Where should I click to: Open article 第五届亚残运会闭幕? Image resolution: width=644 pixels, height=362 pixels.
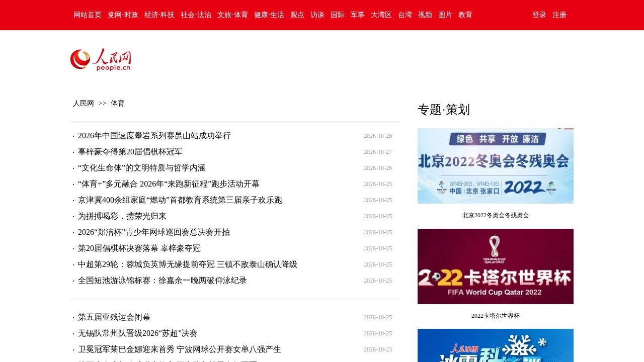(114, 317)
